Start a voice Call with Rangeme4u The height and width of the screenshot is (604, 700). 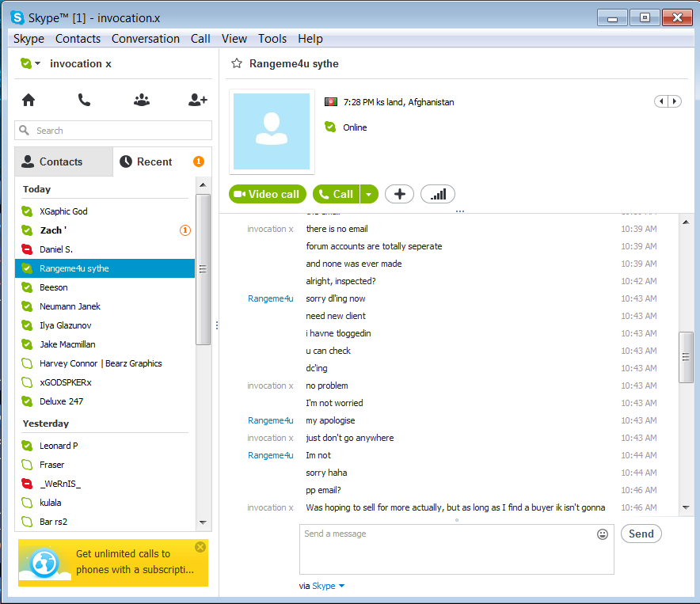click(337, 194)
